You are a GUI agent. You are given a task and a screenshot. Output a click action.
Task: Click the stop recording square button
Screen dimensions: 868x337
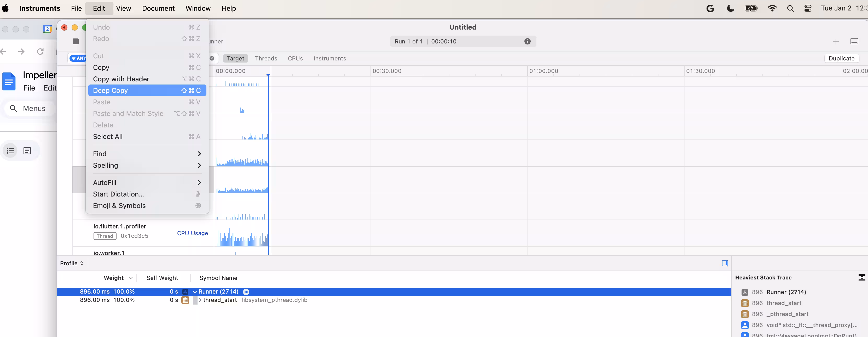point(76,41)
